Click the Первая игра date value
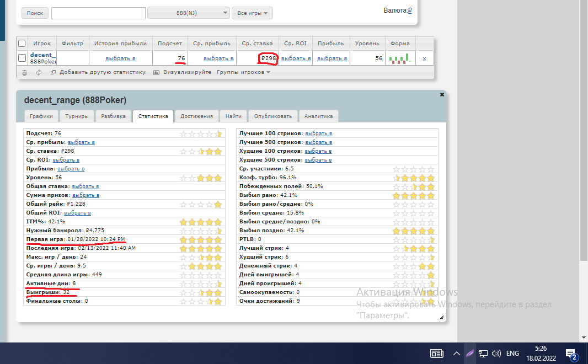Viewport: 588px width, 364px height. tap(96, 239)
